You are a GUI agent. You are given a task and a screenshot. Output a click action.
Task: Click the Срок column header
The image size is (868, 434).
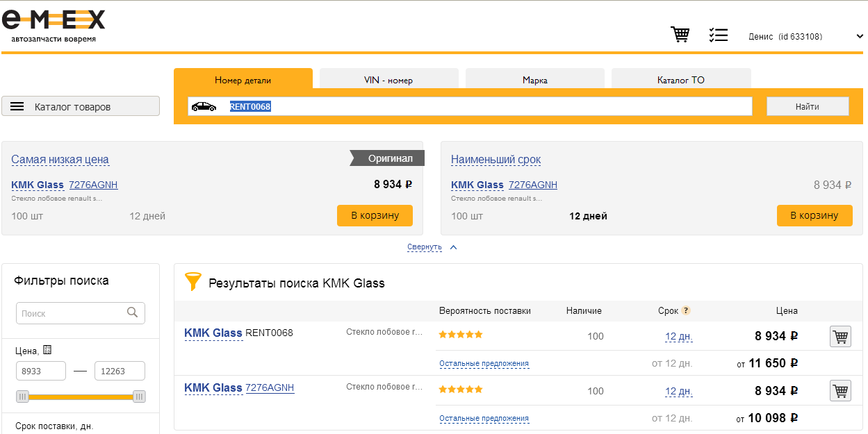(668, 310)
